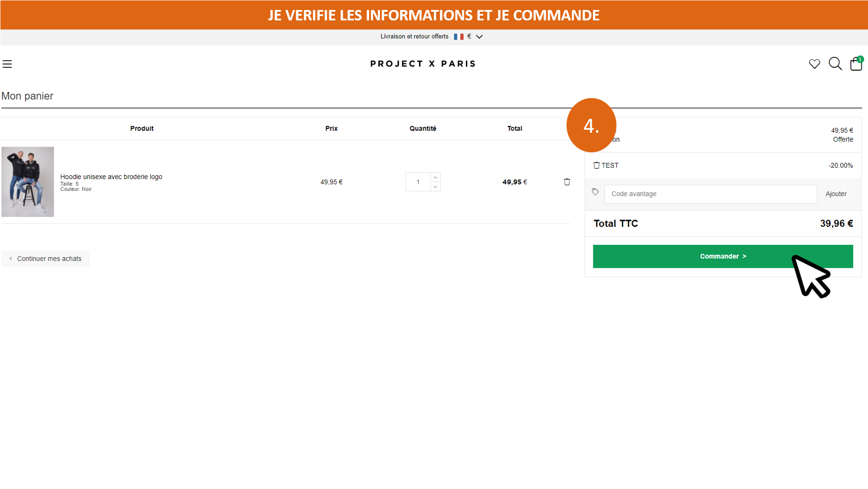This screenshot has width=868, height=489.
Task: Click the Code avantage input field
Action: point(711,194)
